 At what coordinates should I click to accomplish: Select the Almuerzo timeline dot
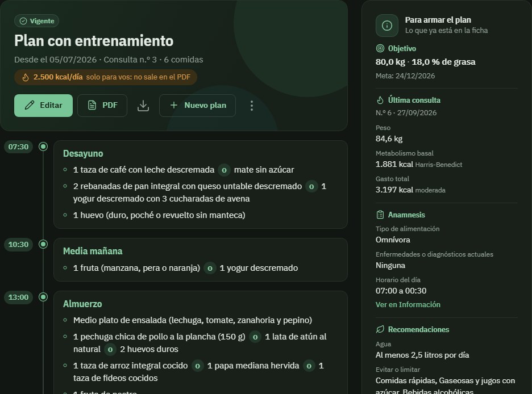click(43, 297)
